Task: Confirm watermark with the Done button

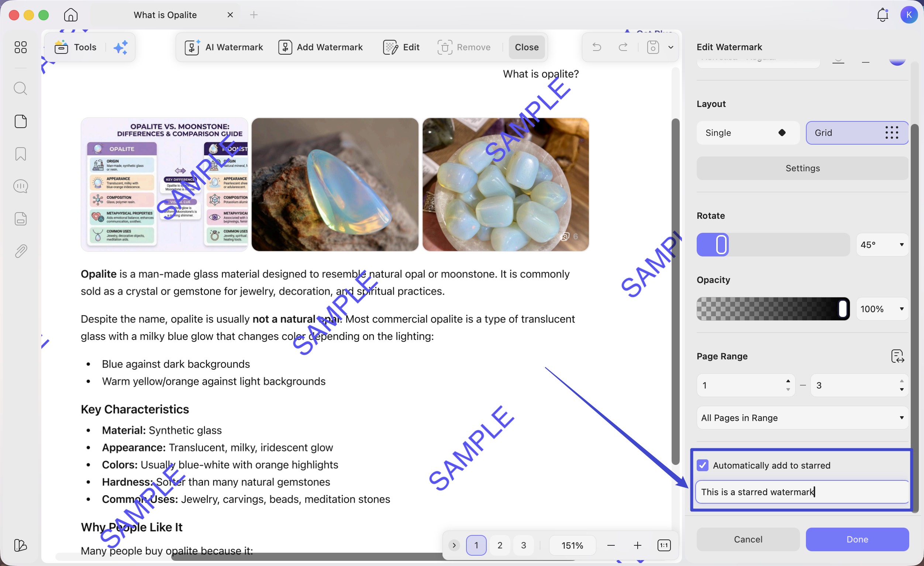Action: pos(857,539)
